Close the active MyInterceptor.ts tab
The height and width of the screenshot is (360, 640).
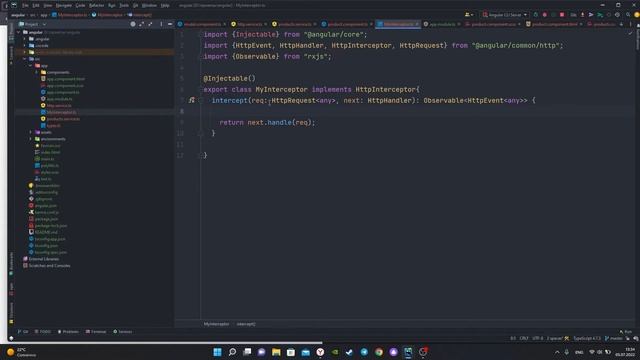pos(417,24)
